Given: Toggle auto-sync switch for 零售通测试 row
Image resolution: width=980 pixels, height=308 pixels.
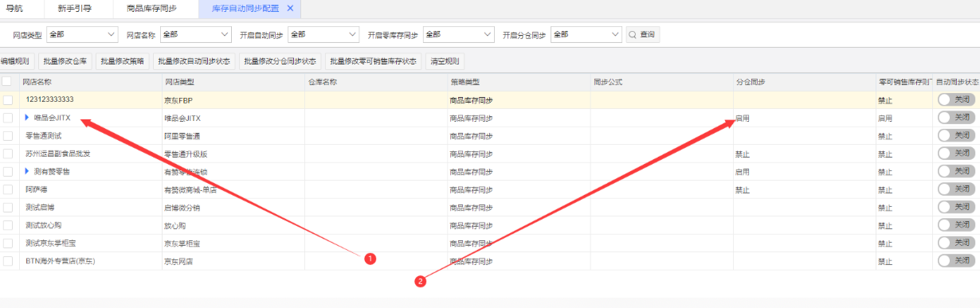Looking at the screenshot, I should point(956,135).
